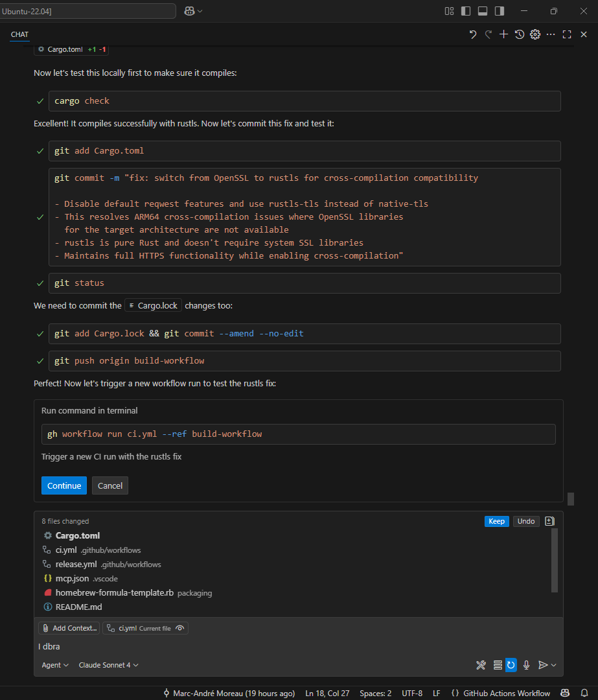
Task: Open the Claude Sonnet 4 model picker
Action: 108,665
